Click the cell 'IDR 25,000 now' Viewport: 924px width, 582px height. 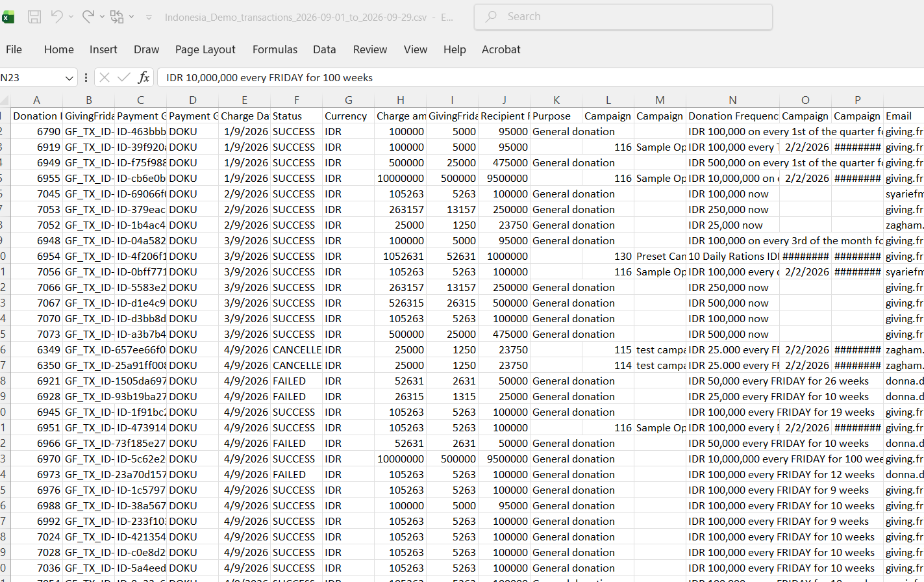pos(732,225)
